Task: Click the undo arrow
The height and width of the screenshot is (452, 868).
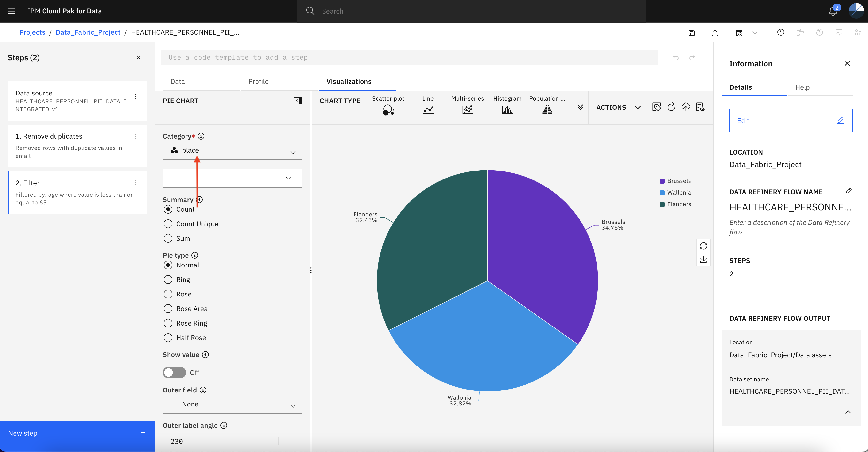Action: pos(676,58)
